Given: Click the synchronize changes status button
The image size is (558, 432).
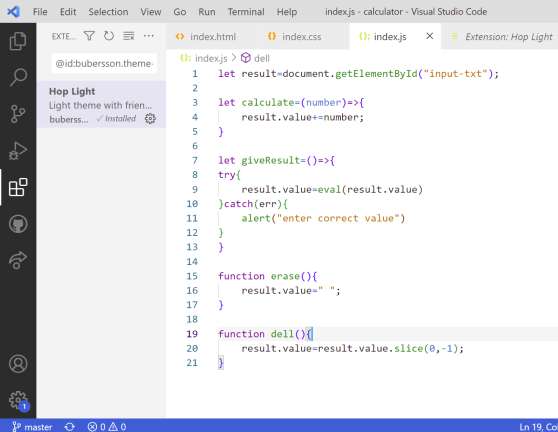Looking at the screenshot, I should click(70, 426).
